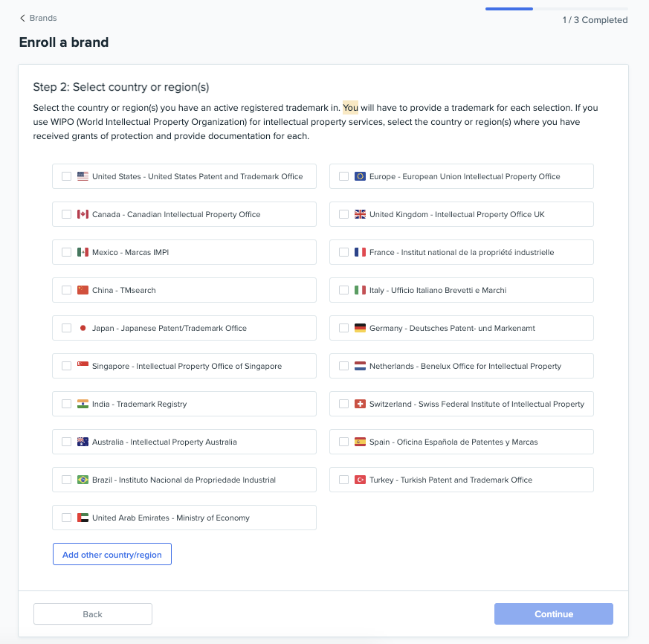Select the Singapore option row
This screenshot has width=649, height=644.
pos(184,366)
